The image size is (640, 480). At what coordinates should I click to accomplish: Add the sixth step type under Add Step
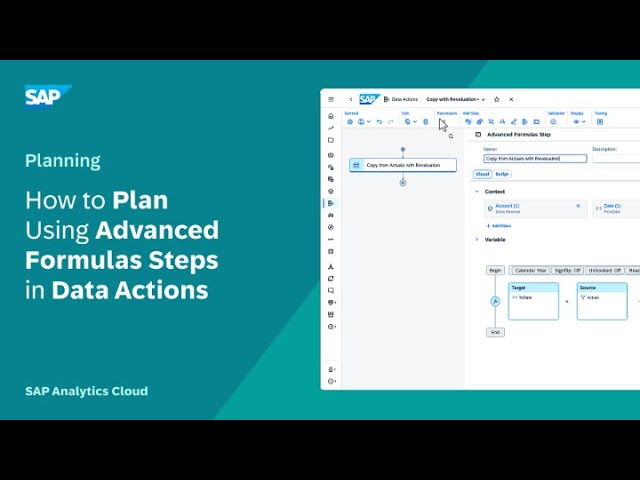tap(525, 122)
